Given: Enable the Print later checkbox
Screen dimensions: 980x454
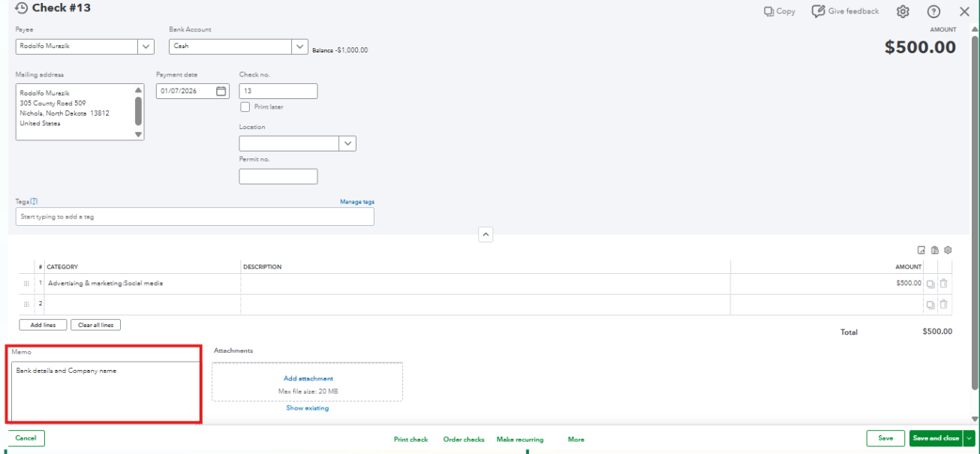Looking at the screenshot, I should pyautogui.click(x=245, y=107).
